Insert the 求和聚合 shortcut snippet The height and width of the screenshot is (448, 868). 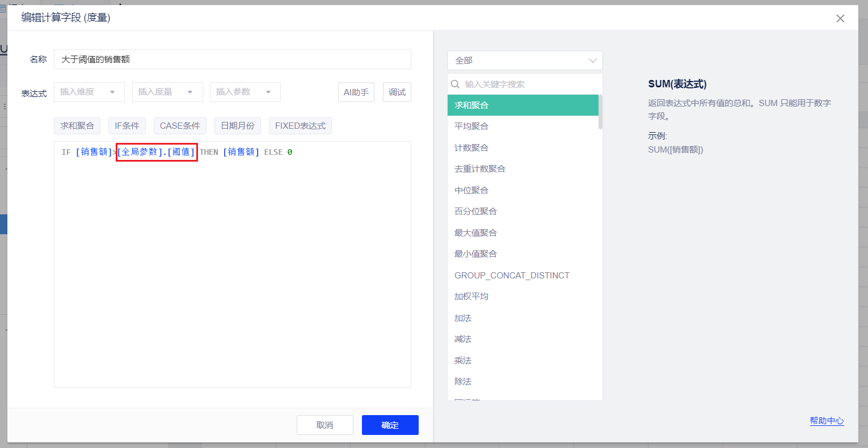click(x=77, y=126)
